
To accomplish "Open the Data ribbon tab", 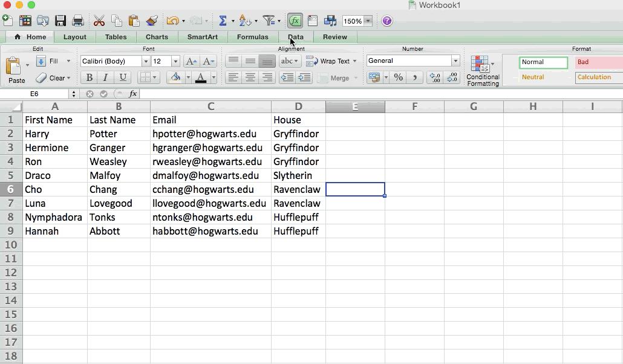I will point(296,36).
